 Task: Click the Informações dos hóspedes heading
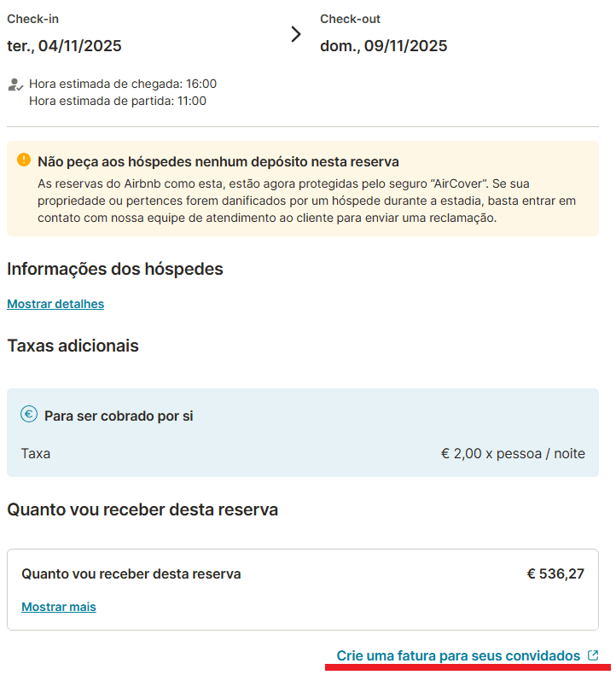pos(115,269)
